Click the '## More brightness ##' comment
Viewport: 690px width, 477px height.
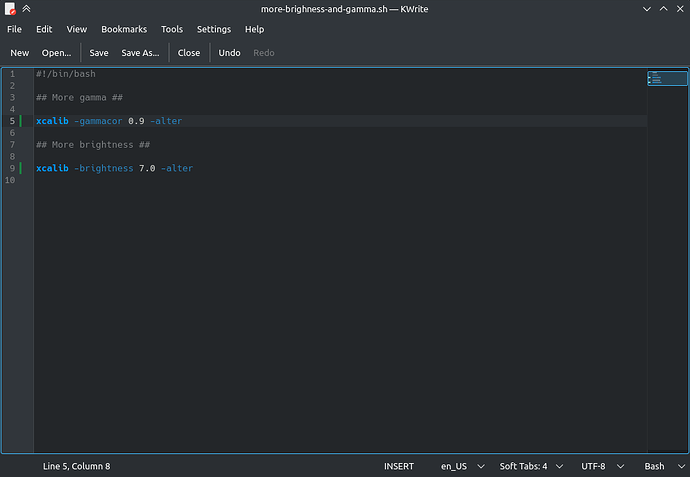(x=93, y=145)
